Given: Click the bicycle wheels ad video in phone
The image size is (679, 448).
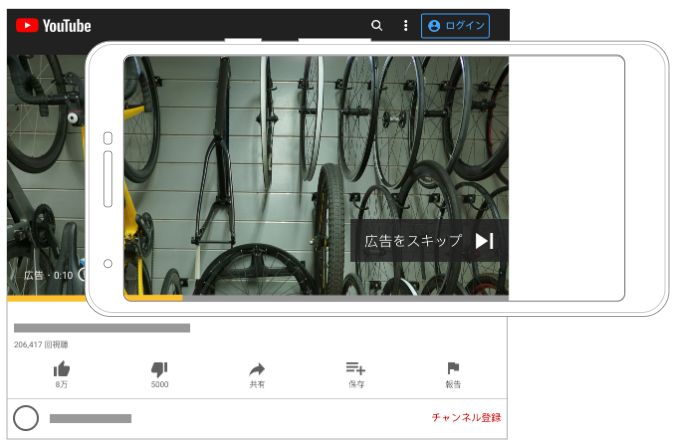Looking at the screenshot, I should tap(300, 150).
